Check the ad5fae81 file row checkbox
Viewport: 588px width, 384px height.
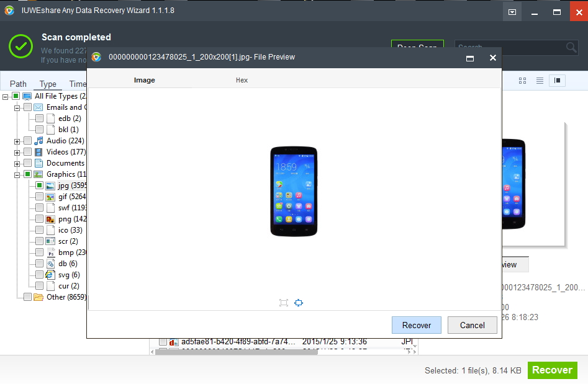tap(163, 342)
